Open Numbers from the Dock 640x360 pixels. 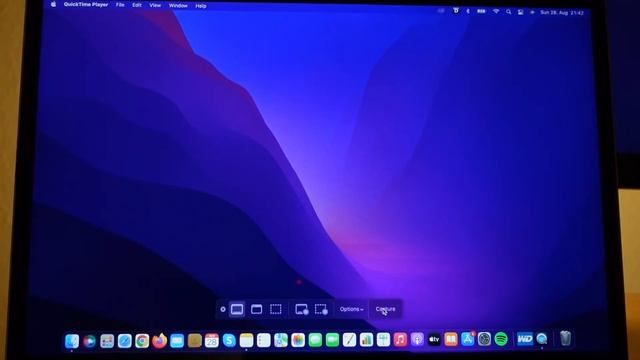tap(366, 340)
